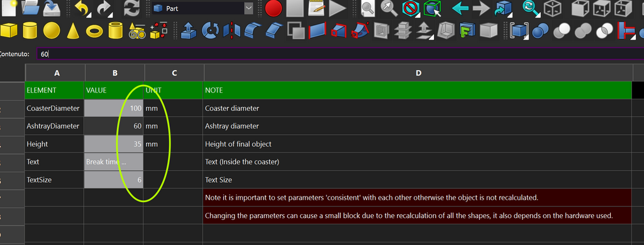Click the Revolve tool icon
The image size is (644, 245).
pos(211,31)
